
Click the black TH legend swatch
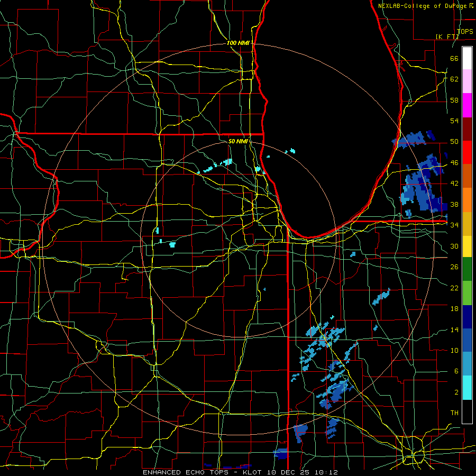click(467, 411)
